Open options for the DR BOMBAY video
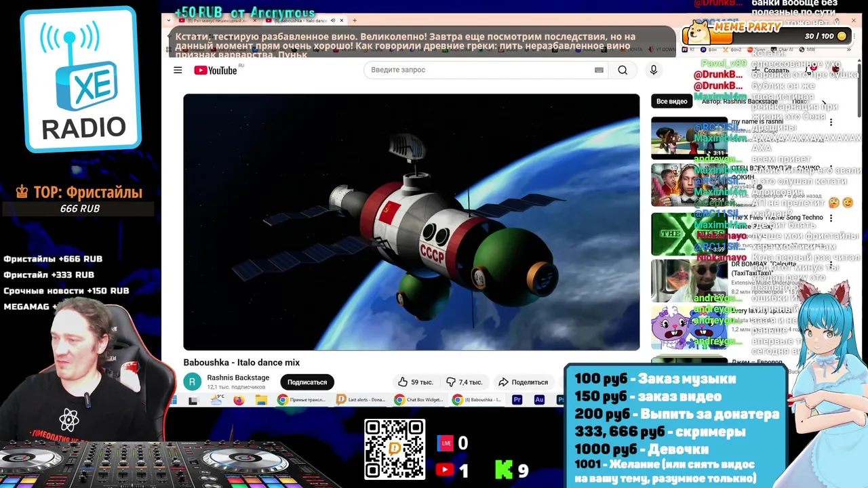The image size is (868, 488). click(x=831, y=266)
